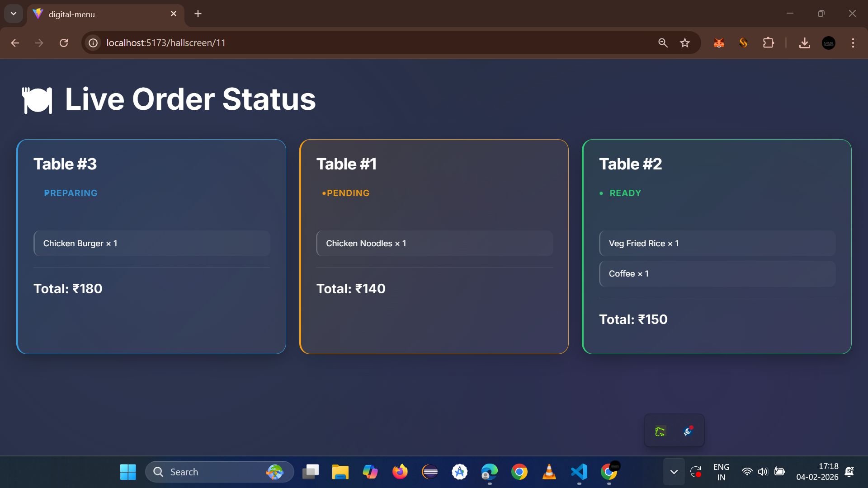Open the MetaMask fox extension
This screenshot has height=488, width=868.
pyautogui.click(x=719, y=43)
